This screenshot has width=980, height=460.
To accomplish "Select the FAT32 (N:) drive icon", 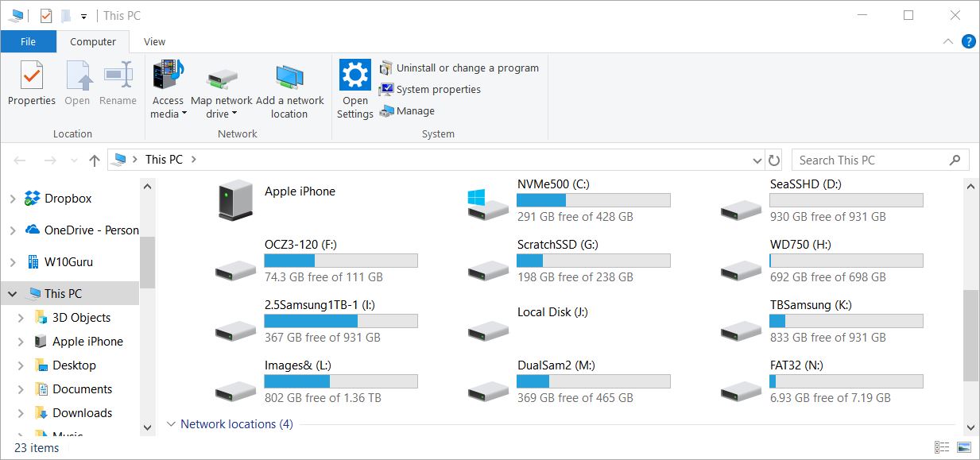I will click(741, 390).
